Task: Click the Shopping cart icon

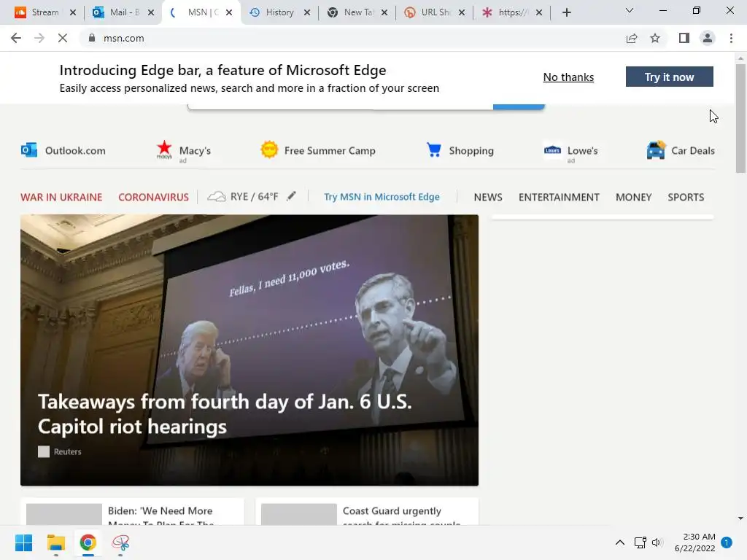Action: point(433,149)
